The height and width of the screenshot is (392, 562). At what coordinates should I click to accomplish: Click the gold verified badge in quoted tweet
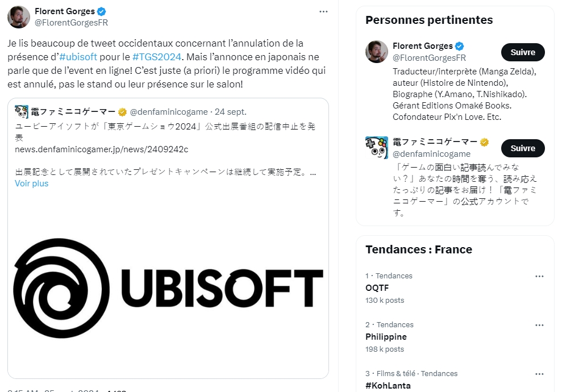tap(122, 112)
